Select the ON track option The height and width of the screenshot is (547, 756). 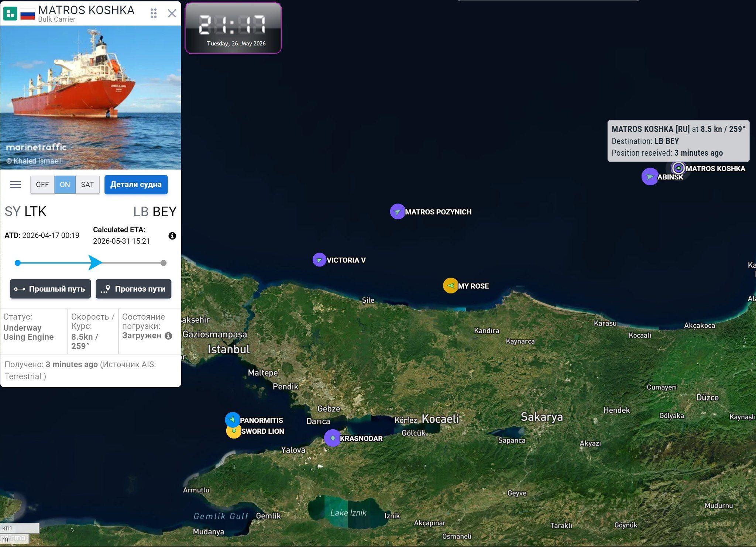tap(65, 185)
